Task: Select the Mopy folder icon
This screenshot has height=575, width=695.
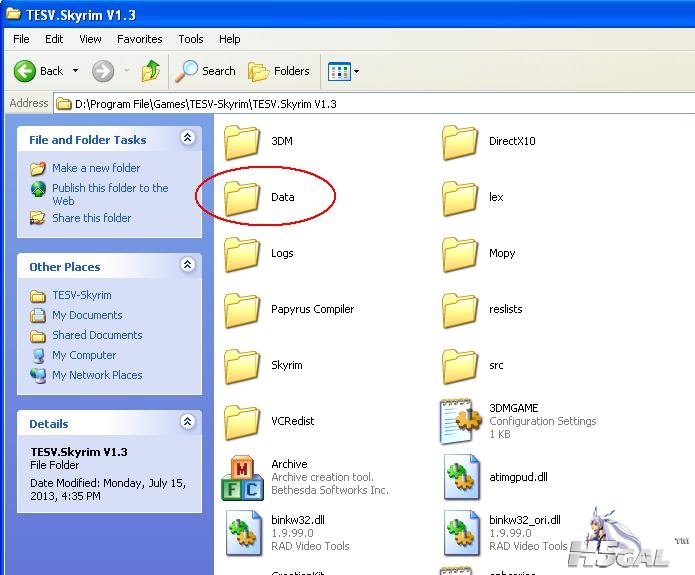Action: click(x=460, y=254)
